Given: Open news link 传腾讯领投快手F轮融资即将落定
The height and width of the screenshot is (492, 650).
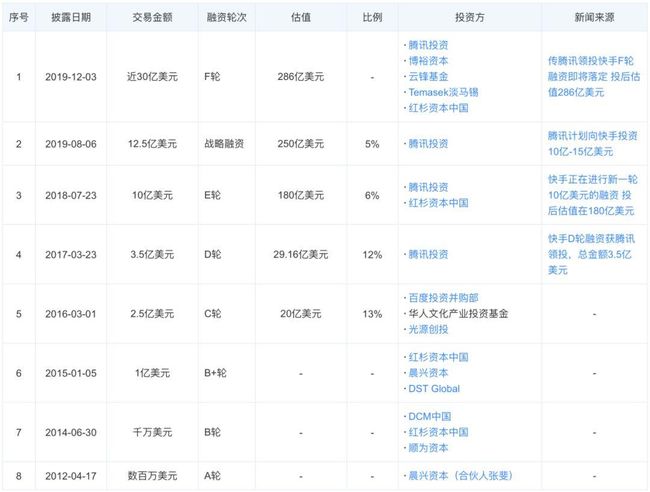Looking at the screenshot, I should point(594,77).
